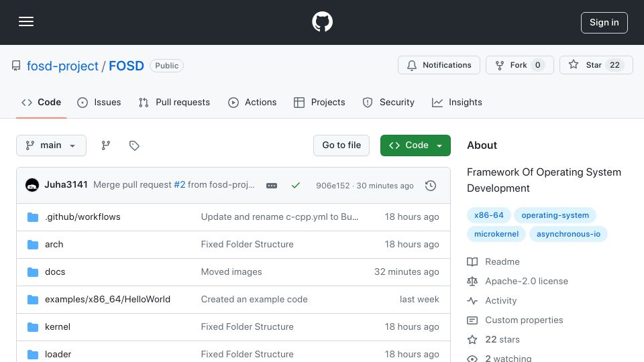Click the Sign in button
The image size is (644, 362).
pos(604,23)
